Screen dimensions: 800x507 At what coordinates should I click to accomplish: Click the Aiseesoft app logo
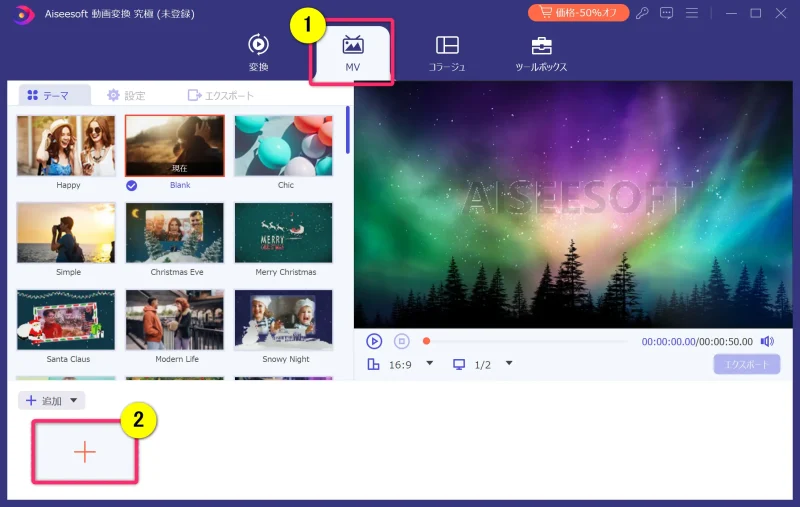(23, 14)
